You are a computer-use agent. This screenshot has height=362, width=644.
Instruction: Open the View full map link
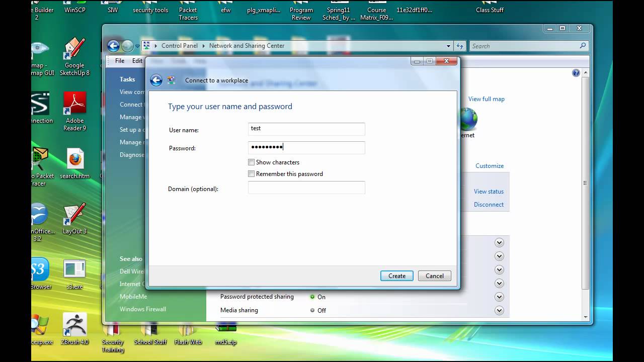point(487,99)
